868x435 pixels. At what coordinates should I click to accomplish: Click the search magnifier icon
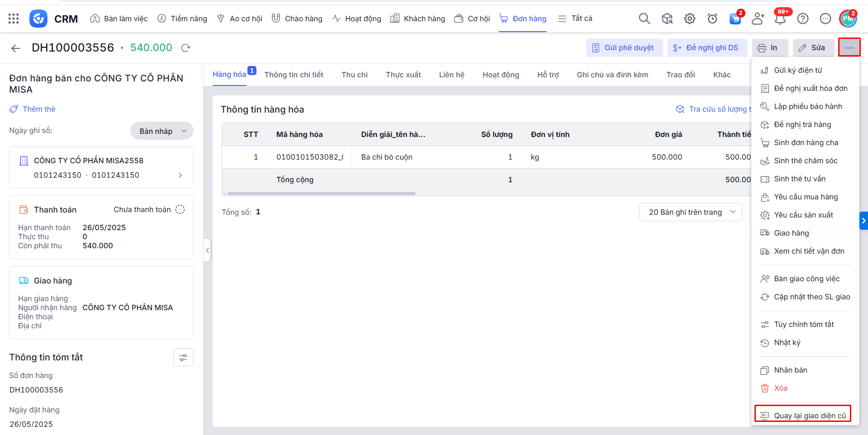point(644,19)
